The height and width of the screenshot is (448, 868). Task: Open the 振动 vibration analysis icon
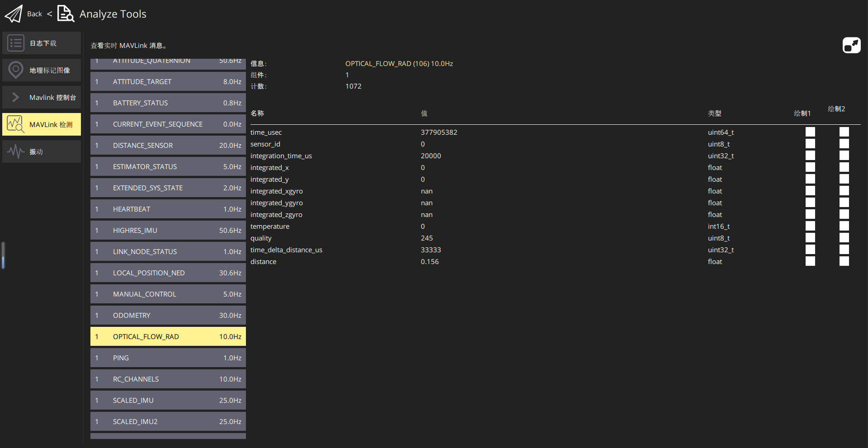[16, 151]
